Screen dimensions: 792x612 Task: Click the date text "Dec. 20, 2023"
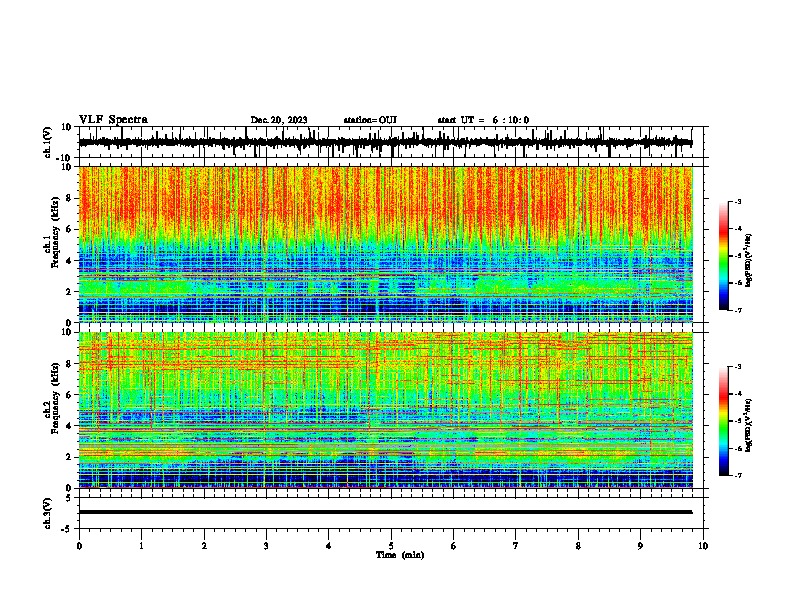point(279,120)
